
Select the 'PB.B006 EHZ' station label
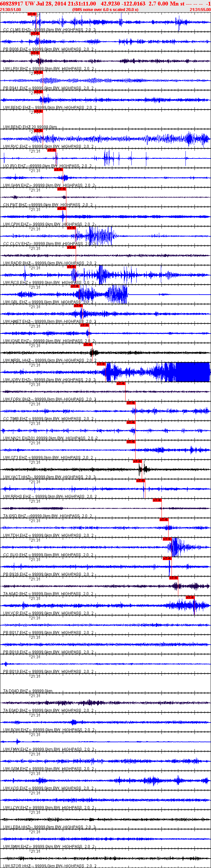point(16,49)
